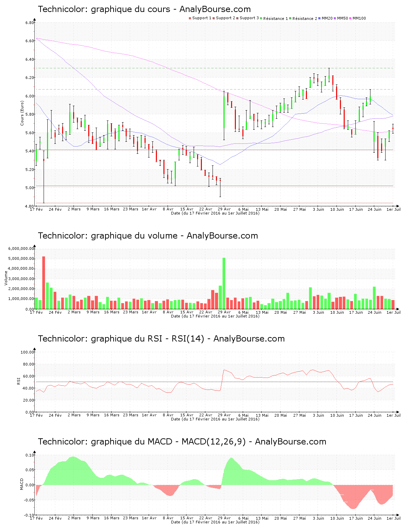
Task: Click '8 Avr' date on RSI chart axis
Action: coord(168,415)
